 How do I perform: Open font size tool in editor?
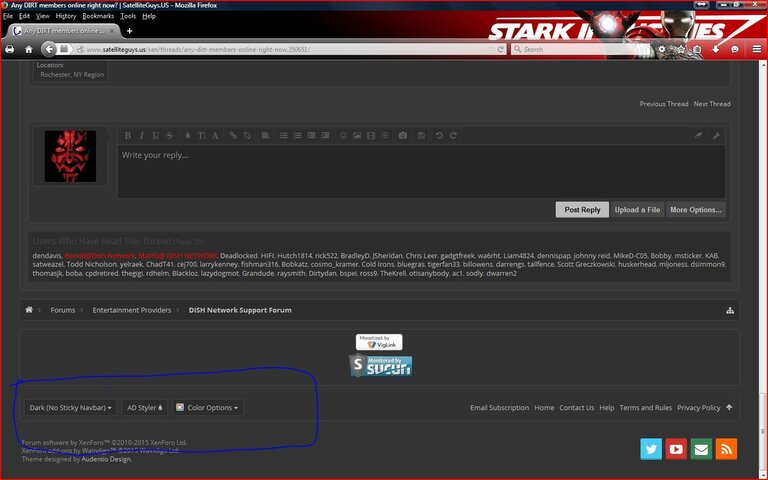[x=201, y=136]
